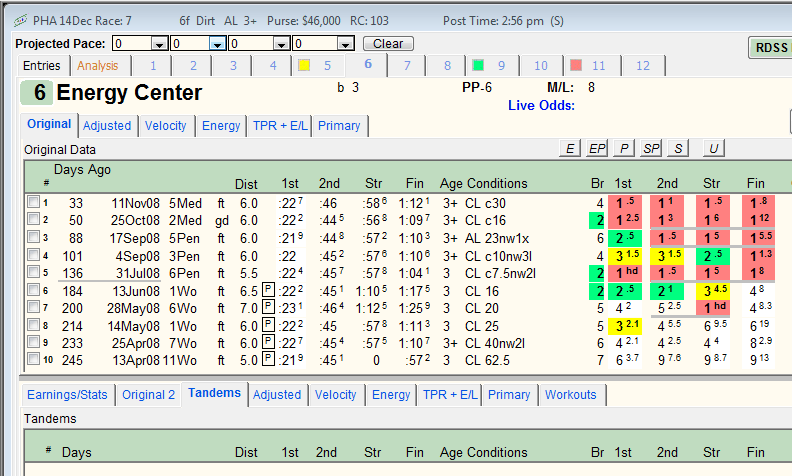Switch to the Entries tab
This screenshot has width=792, height=476.
click(x=41, y=66)
